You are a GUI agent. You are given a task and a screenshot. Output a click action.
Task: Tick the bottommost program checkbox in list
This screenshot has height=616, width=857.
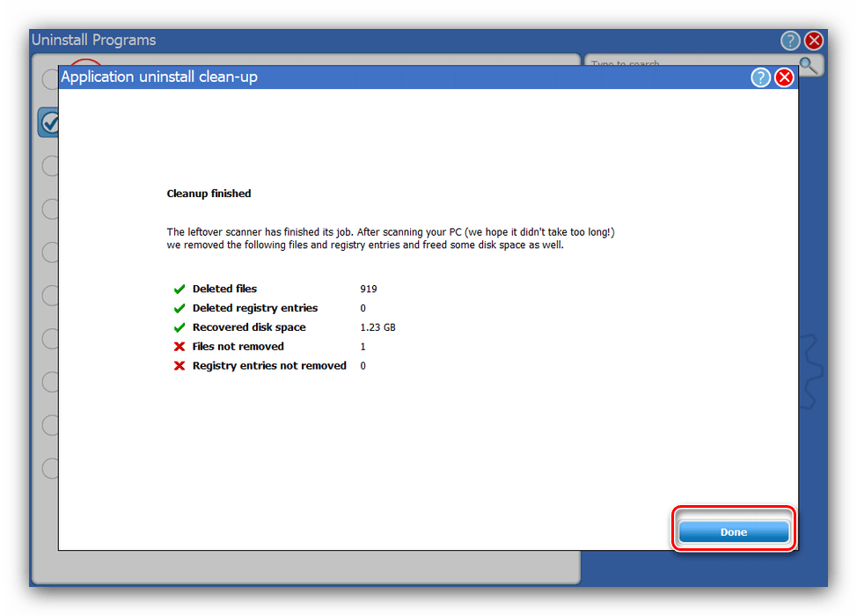(49, 467)
